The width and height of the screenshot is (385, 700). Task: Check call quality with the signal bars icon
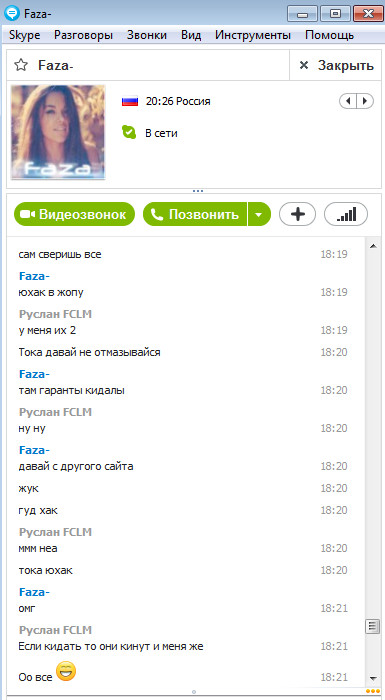pyautogui.click(x=346, y=214)
